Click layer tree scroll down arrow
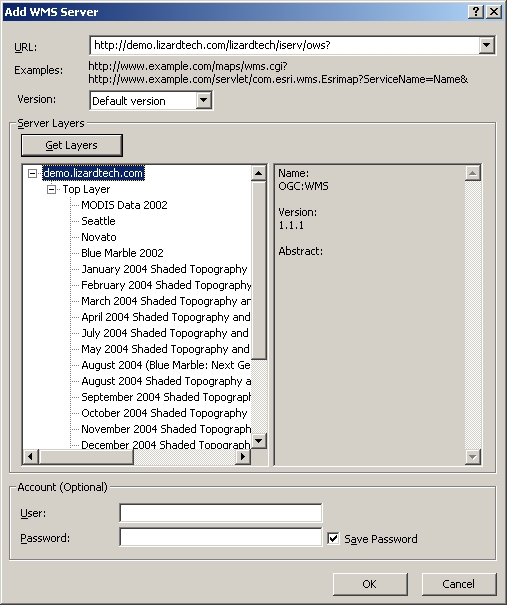The width and height of the screenshot is (507, 605). (259, 441)
